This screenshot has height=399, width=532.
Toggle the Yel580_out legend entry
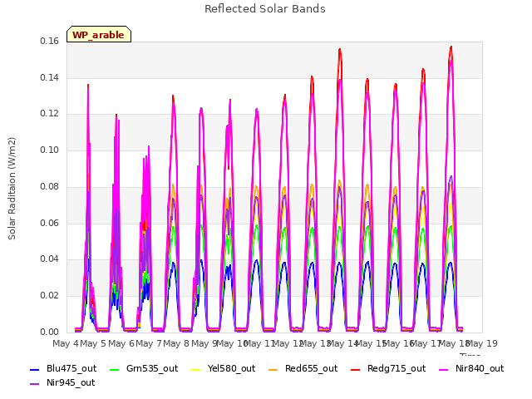click(224, 368)
